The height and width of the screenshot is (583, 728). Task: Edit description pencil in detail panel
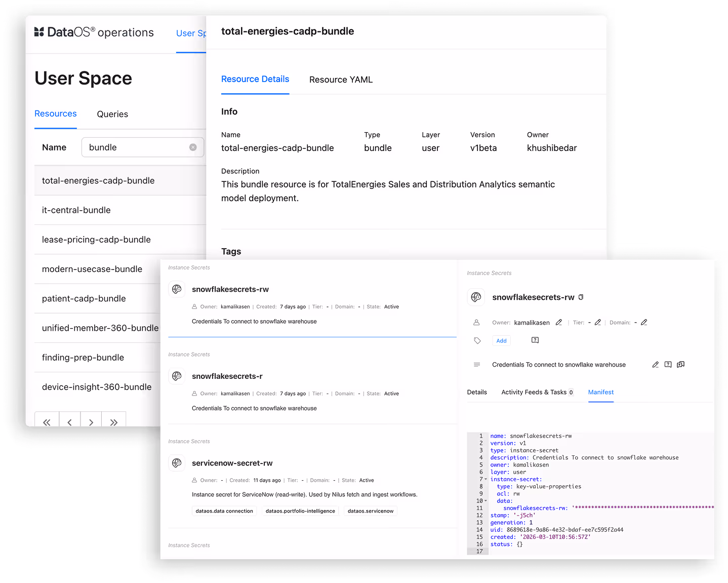point(656,365)
